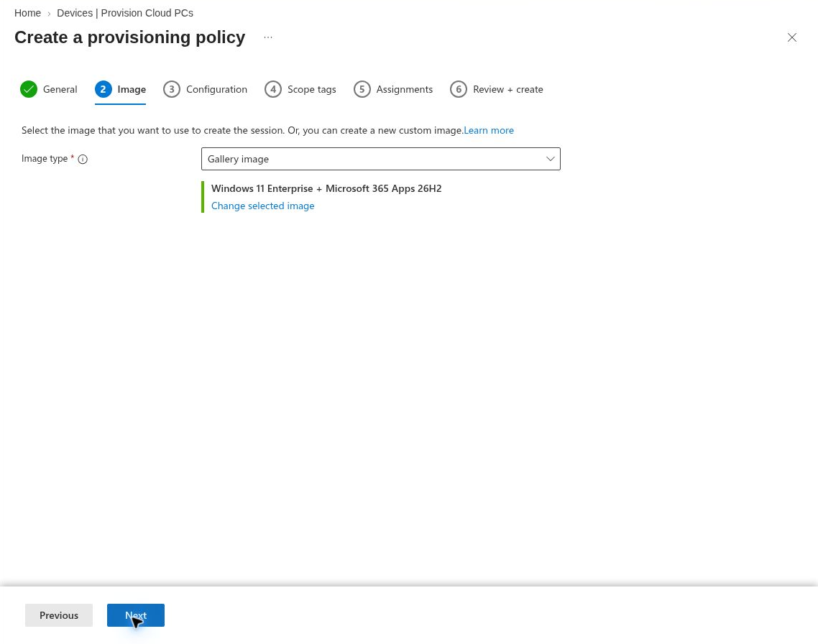
Task: Go to the General step tab
Action: coord(48,89)
